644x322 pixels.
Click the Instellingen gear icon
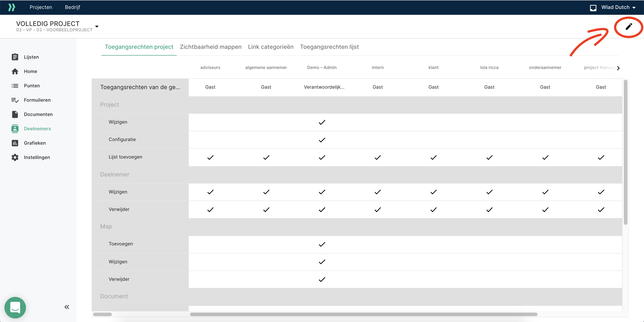coord(15,157)
